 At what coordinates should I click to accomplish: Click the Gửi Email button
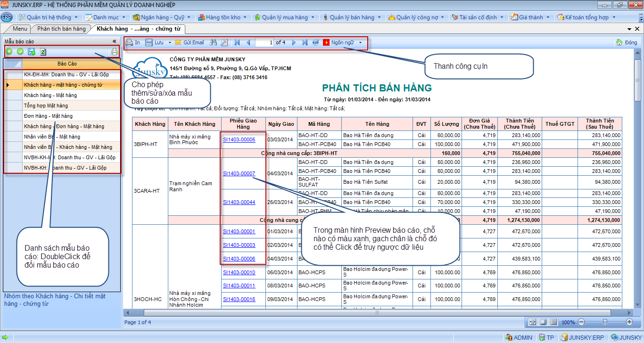click(x=189, y=42)
